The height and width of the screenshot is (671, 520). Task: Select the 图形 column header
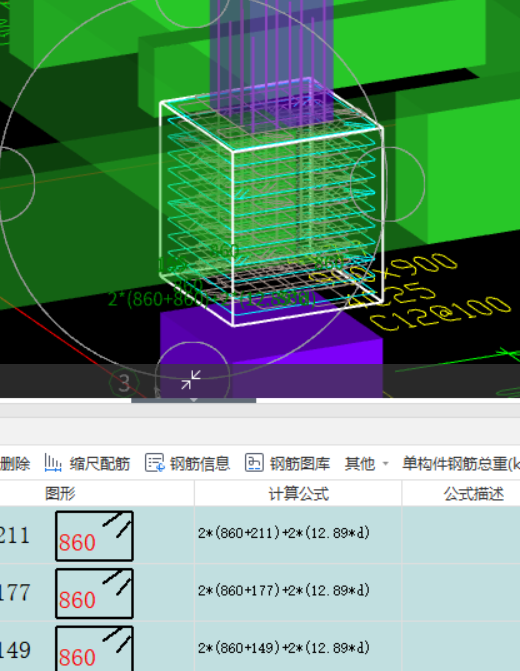(60, 493)
